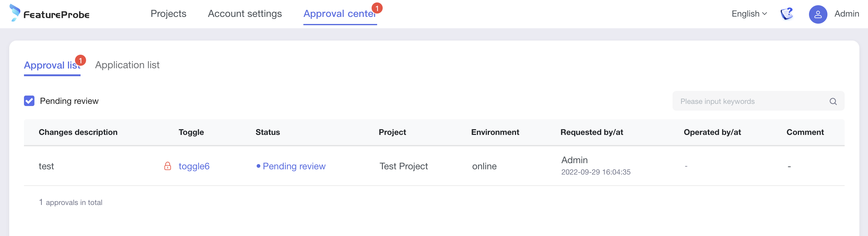Expand the English language dropdown
Image resolution: width=868 pixels, height=236 pixels.
point(749,14)
